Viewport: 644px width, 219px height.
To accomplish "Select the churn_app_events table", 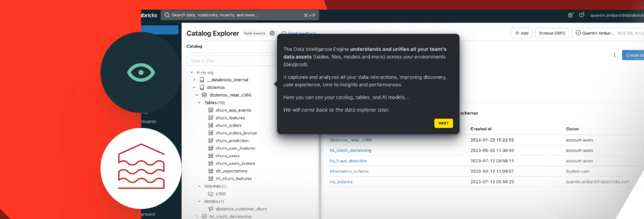I will (x=233, y=110).
